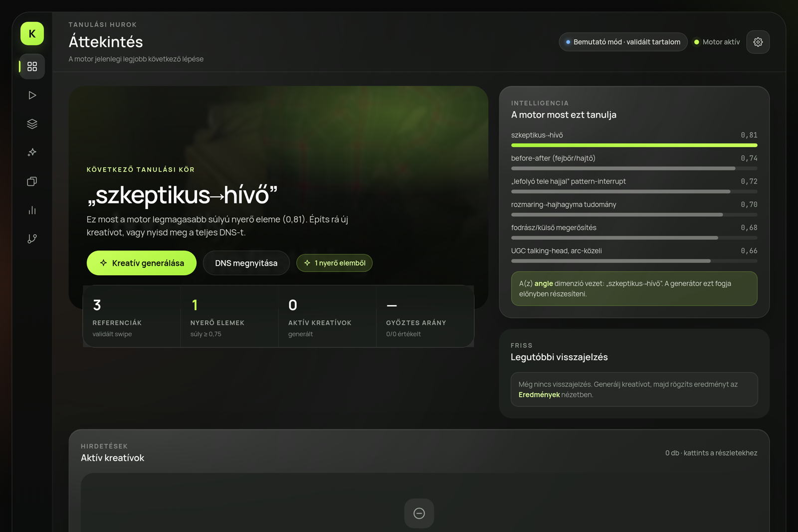Click the highlighted 'angle' word in the note
The width and height of the screenshot is (798, 532).
pos(544,284)
